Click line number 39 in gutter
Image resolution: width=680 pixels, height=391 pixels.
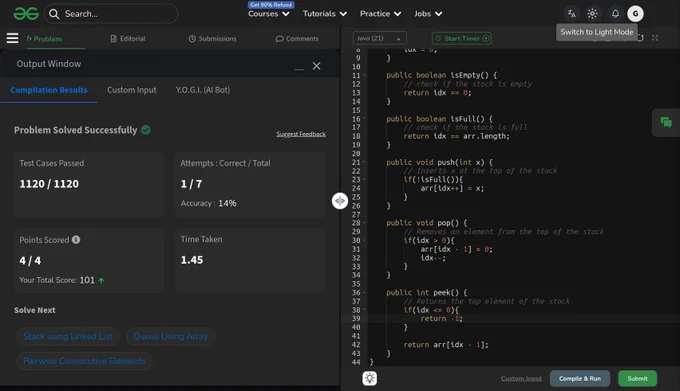(x=356, y=319)
